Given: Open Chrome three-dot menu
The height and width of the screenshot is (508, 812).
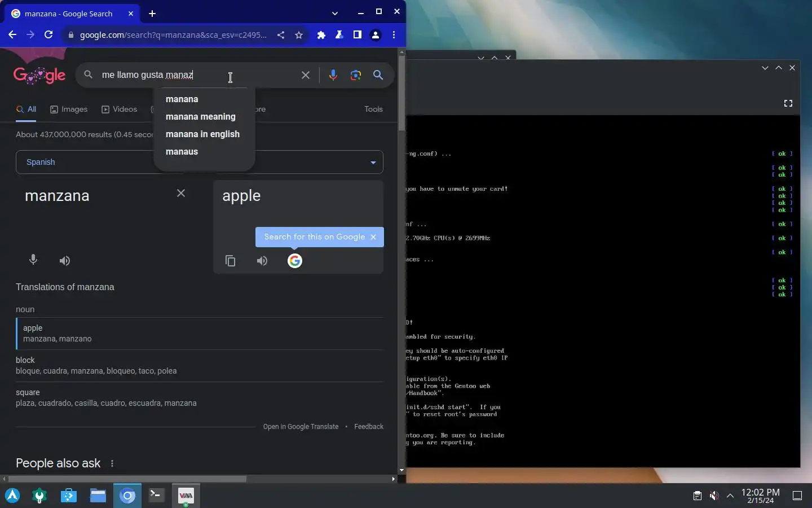Looking at the screenshot, I should [394, 35].
